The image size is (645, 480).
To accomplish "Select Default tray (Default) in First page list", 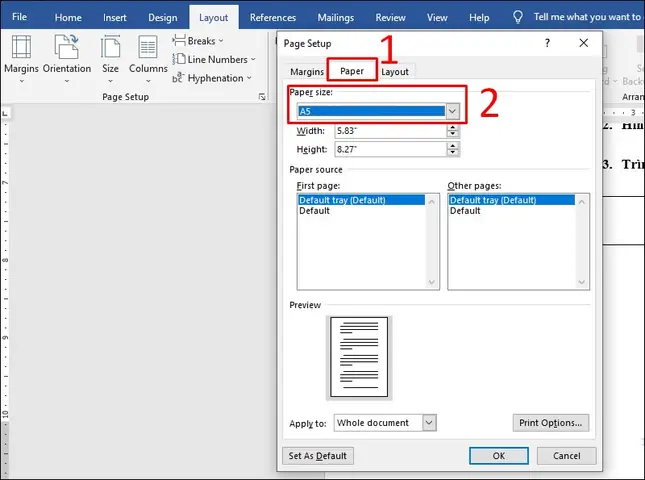I will [361, 200].
